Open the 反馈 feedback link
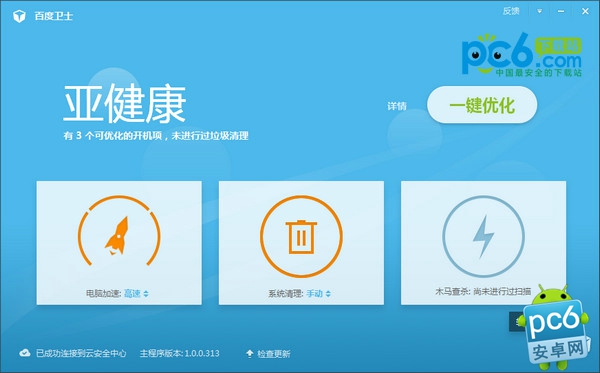 coord(511,11)
